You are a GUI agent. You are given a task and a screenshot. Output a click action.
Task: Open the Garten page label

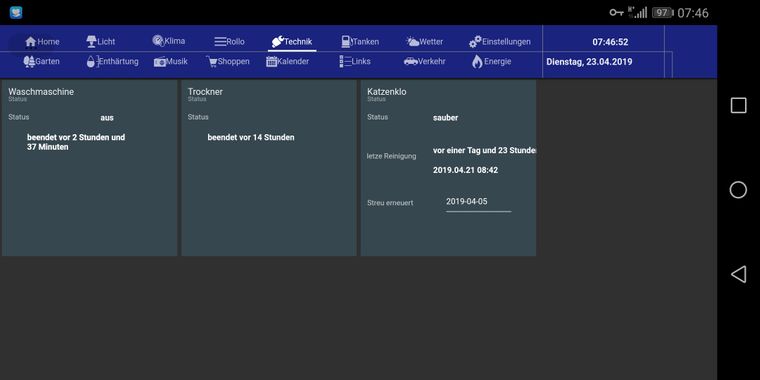tap(48, 62)
